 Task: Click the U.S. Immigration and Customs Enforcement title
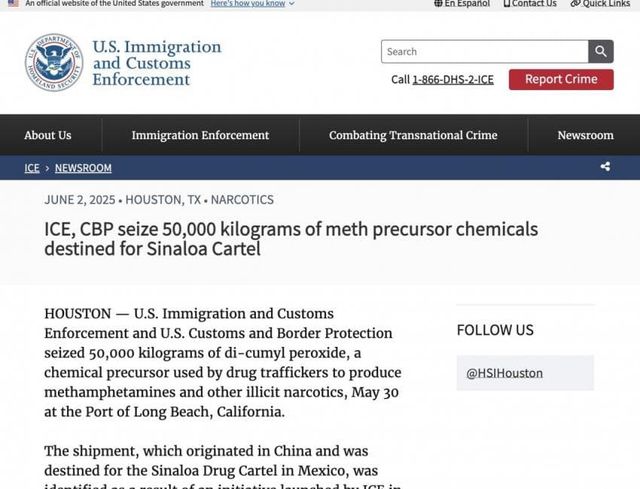[156, 63]
